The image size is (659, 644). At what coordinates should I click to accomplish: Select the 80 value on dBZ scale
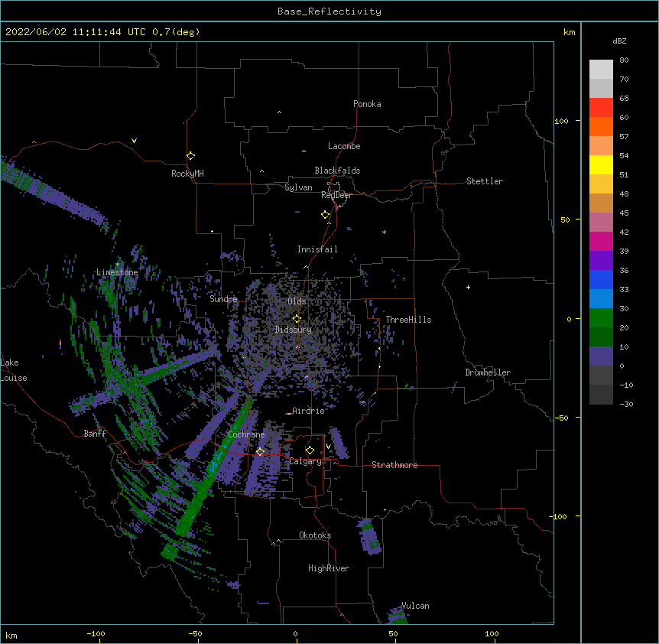pyautogui.click(x=624, y=60)
